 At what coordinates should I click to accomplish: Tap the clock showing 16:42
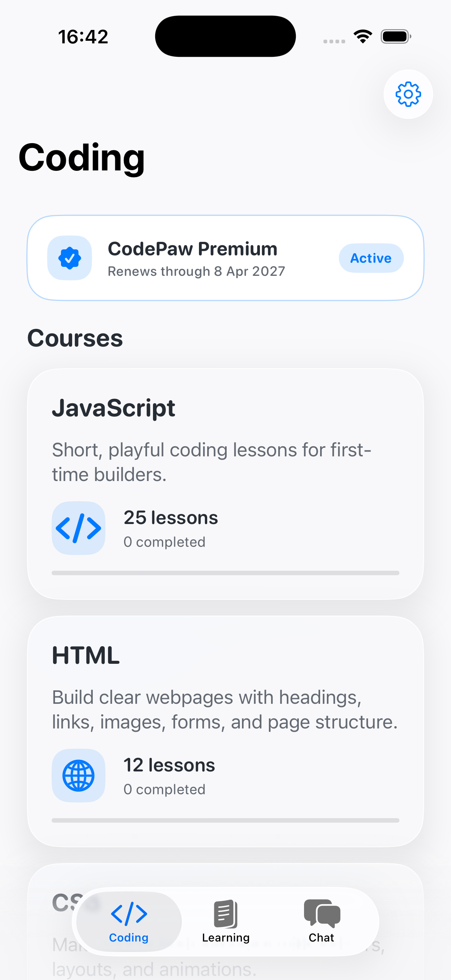click(x=83, y=36)
